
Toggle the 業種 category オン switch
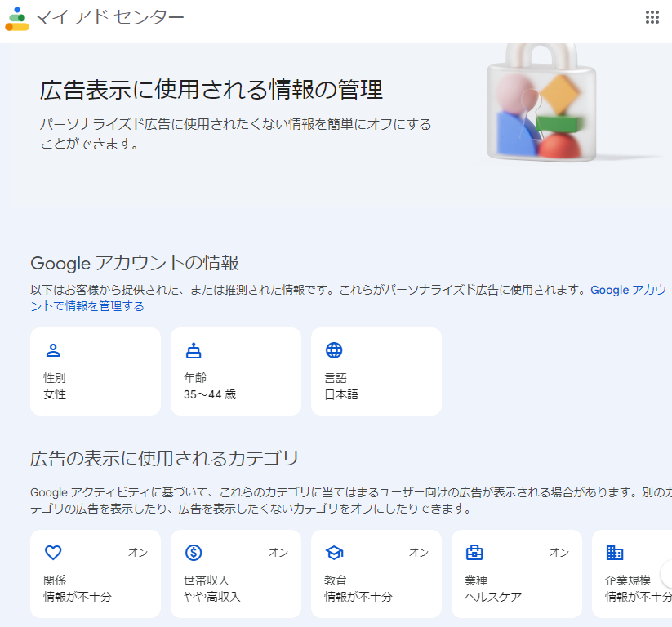tap(559, 553)
